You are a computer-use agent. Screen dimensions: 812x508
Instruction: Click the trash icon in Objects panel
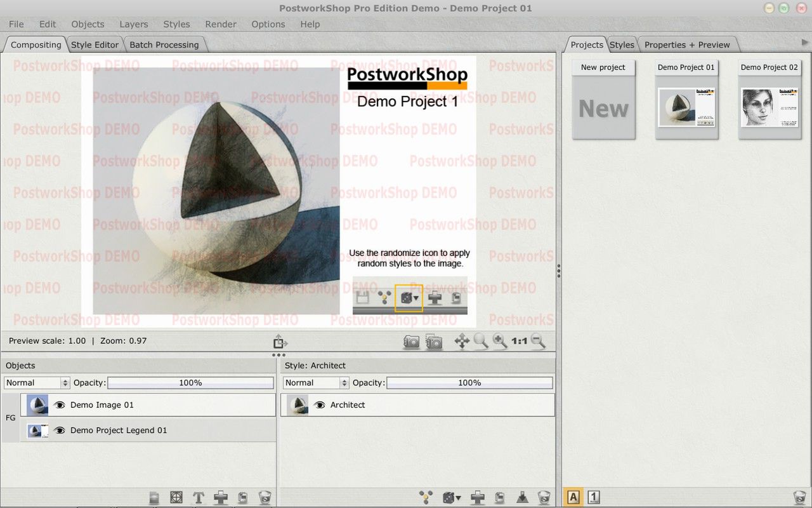point(265,498)
